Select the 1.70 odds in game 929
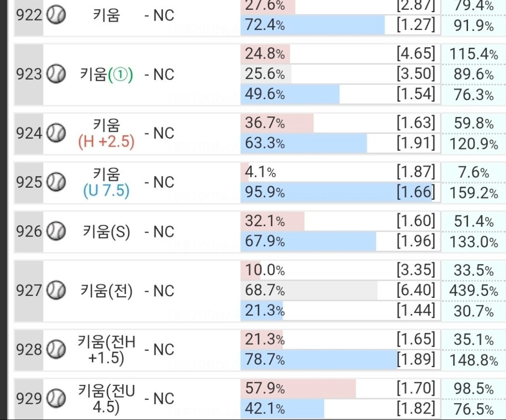Image resolution: width=506 pixels, height=420 pixels. [416, 388]
